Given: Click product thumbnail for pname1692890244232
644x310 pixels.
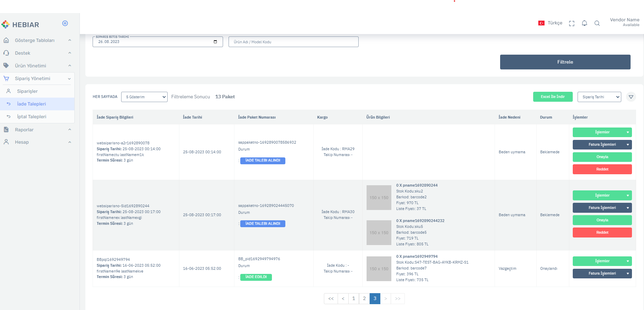Looking at the screenshot, I should click(379, 233).
